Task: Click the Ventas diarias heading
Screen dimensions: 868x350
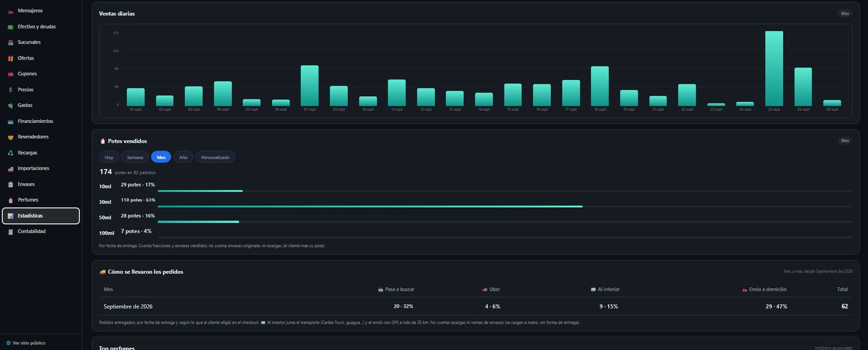Action: coord(117,14)
